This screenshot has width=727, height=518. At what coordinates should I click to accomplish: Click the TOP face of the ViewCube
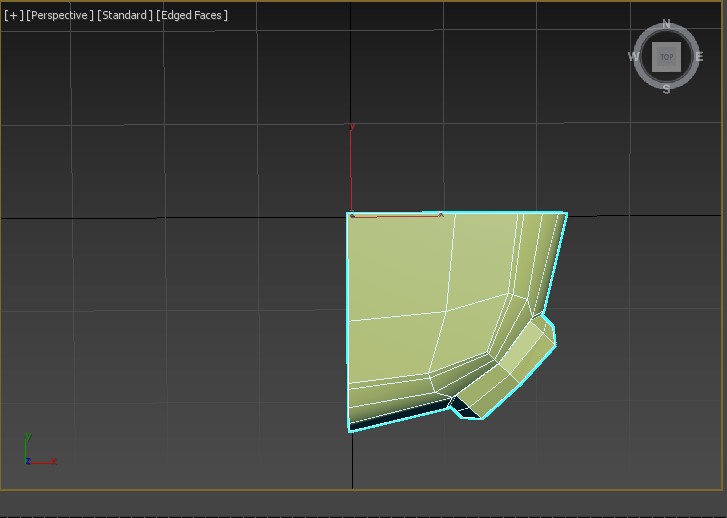point(666,57)
